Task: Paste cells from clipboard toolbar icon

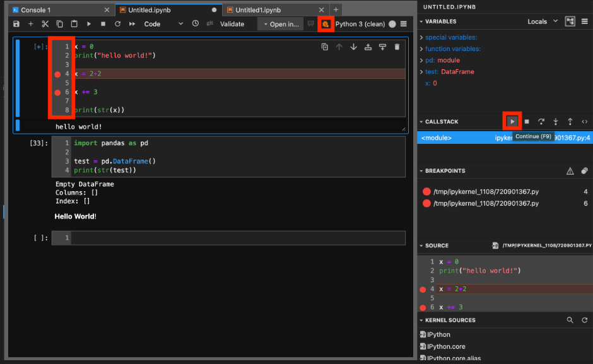Action: [x=74, y=24]
